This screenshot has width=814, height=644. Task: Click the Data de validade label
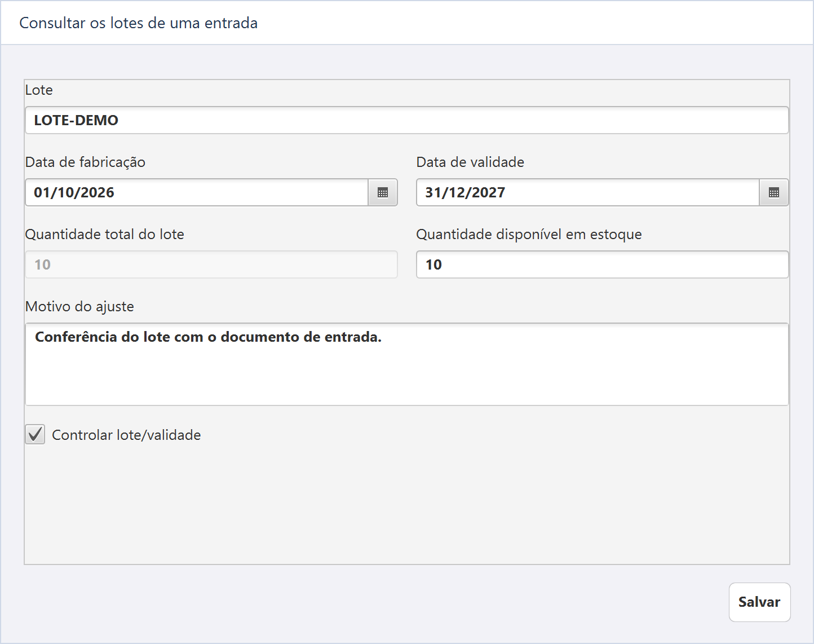pos(470,162)
